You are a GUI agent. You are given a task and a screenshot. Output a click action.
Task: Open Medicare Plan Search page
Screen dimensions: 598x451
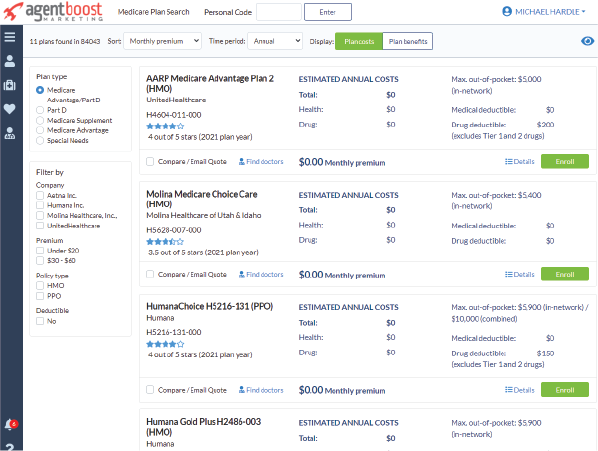(153, 12)
